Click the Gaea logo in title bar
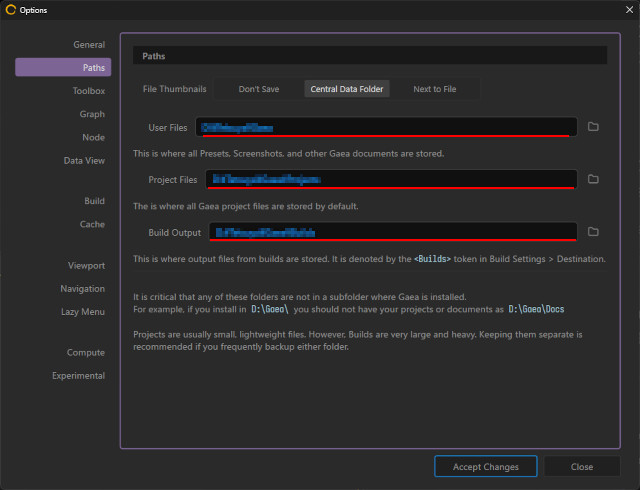Viewport: 640px width, 490px height. click(12, 10)
